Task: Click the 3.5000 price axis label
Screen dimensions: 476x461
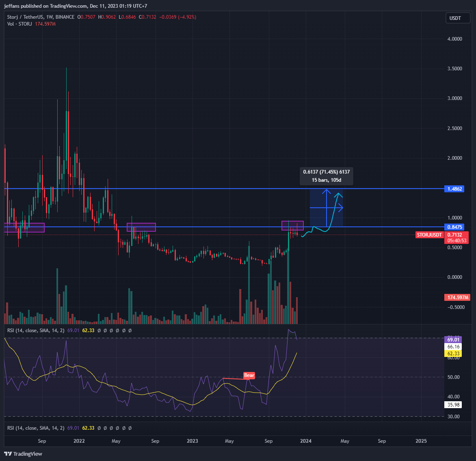Action: 455,69
